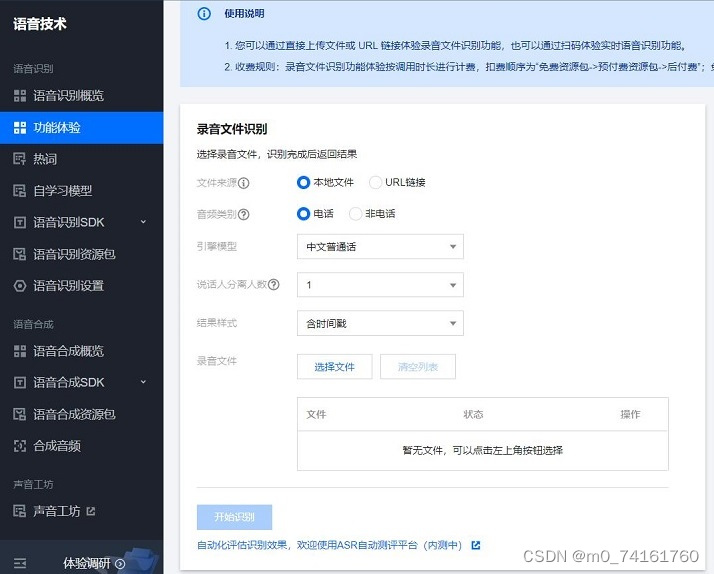Select the 非电话 audio type
The height and width of the screenshot is (574, 714).
coord(355,213)
